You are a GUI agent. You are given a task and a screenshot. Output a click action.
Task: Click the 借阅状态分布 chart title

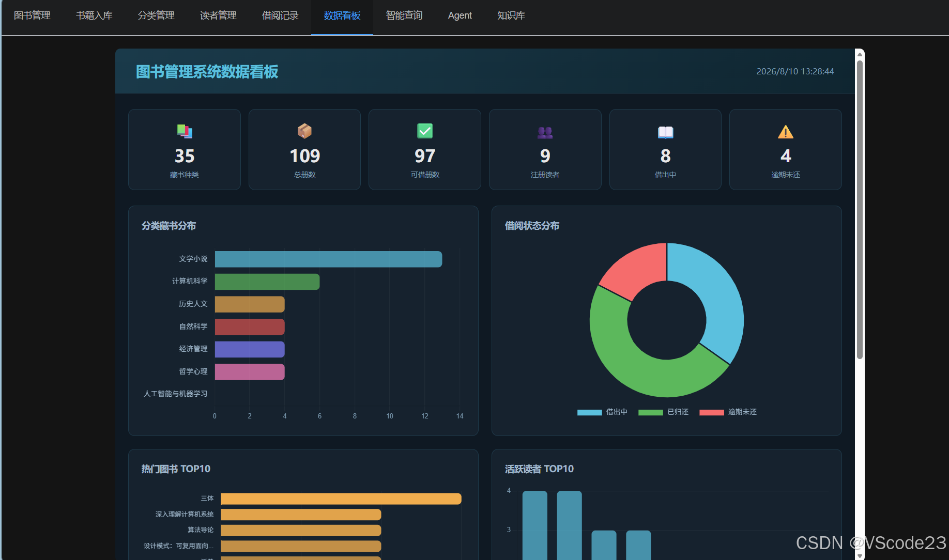(x=532, y=226)
